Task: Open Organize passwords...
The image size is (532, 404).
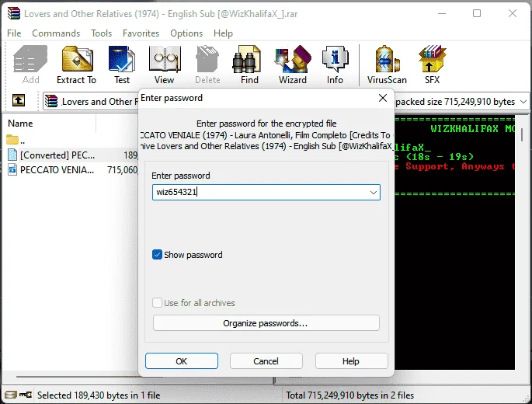Action: pyautogui.click(x=266, y=323)
